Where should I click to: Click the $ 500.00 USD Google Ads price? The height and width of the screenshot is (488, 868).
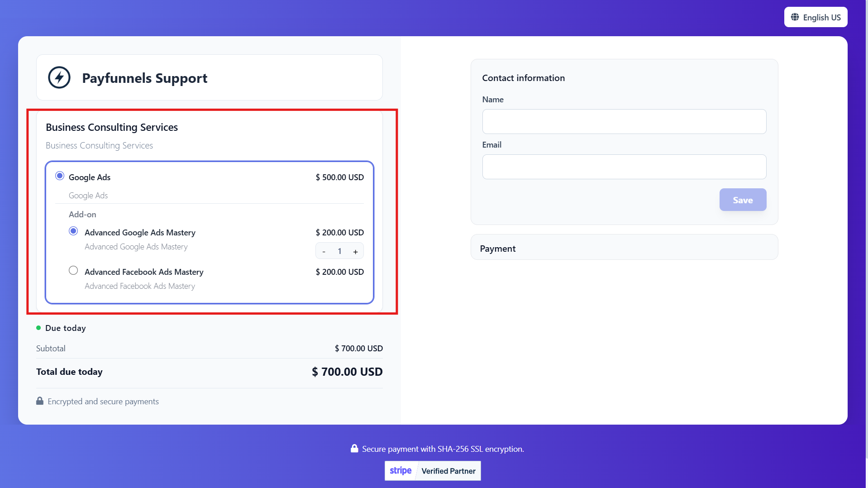(339, 177)
